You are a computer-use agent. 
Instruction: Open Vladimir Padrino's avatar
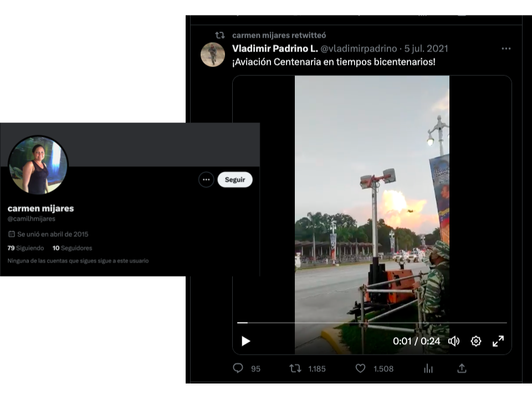[213, 54]
